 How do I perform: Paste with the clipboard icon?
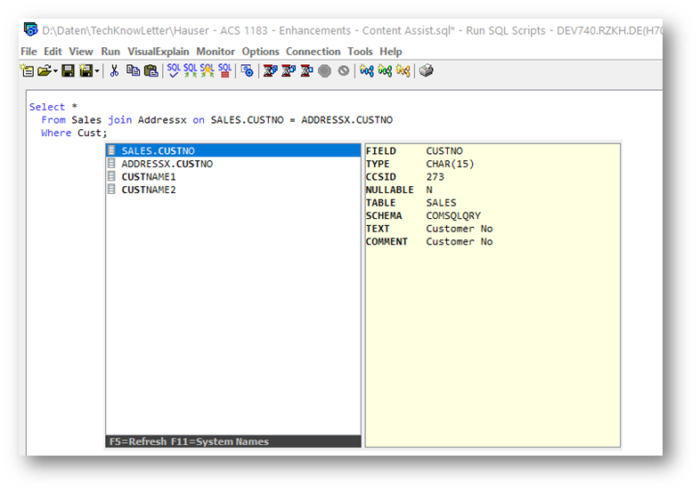(x=151, y=71)
